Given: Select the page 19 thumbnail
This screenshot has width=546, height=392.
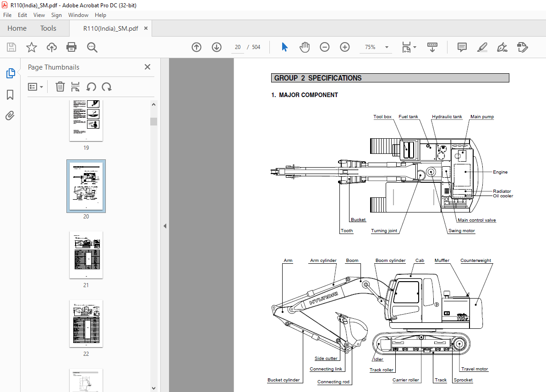Looking at the screenshot, I should coord(86,120).
